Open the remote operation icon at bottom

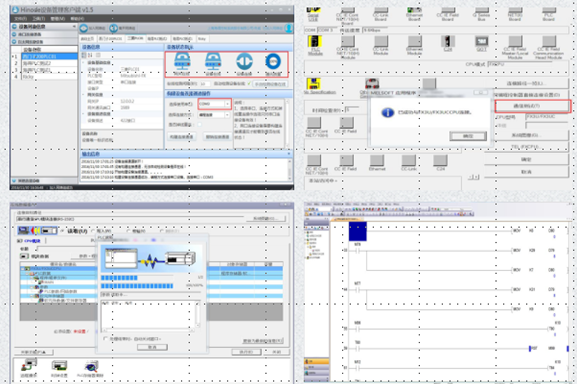coord(29,366)
